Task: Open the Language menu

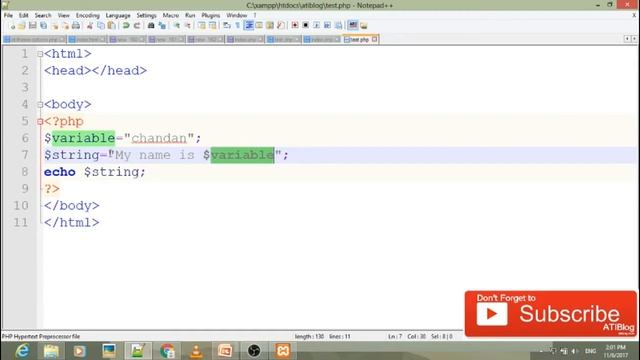Action: click(118, 16)
